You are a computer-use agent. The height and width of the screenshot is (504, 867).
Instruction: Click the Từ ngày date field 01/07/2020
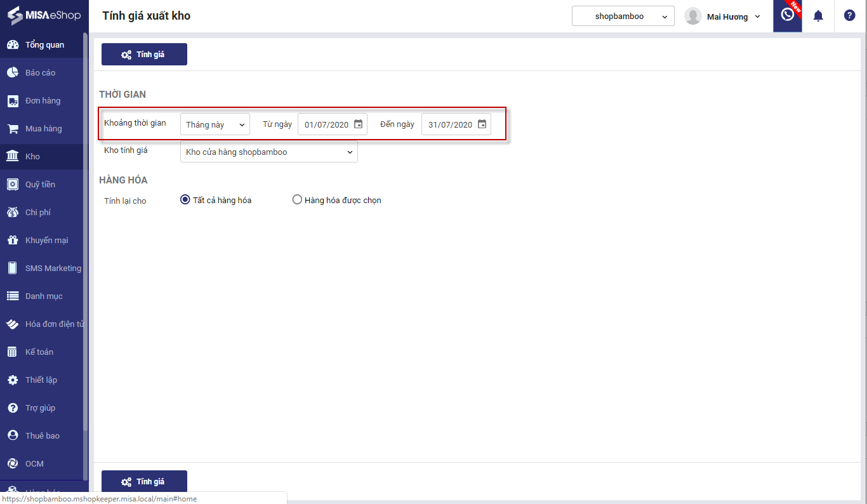coord(333,124)
